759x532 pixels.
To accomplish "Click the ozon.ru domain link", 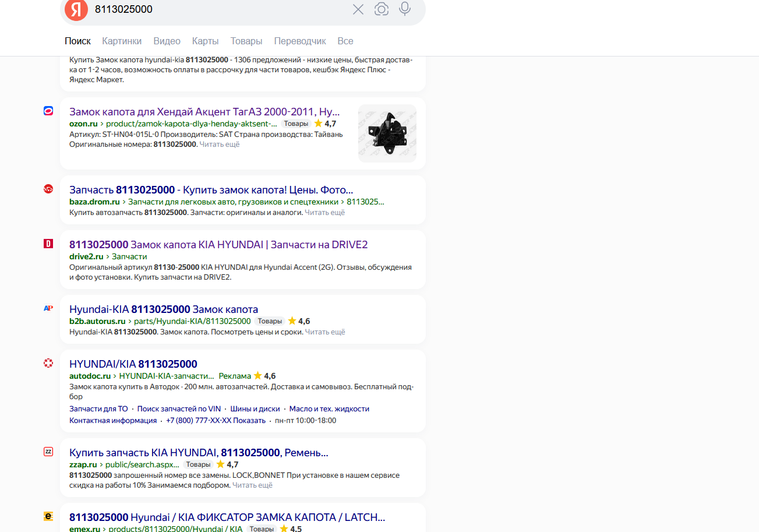I will 83,124.
